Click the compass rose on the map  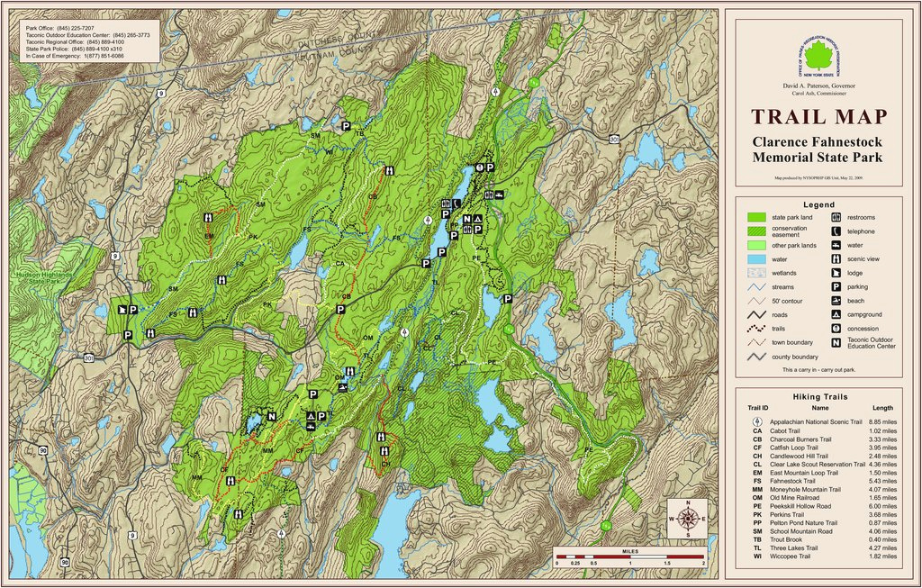tap(689, 518)
